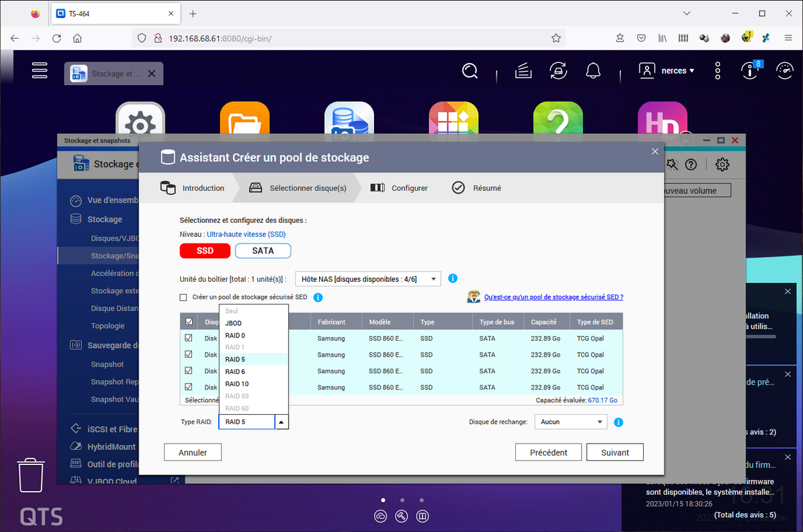The image size is (803, 532).
Task: Open help question mark in Storage window
Action: (691, 165)
